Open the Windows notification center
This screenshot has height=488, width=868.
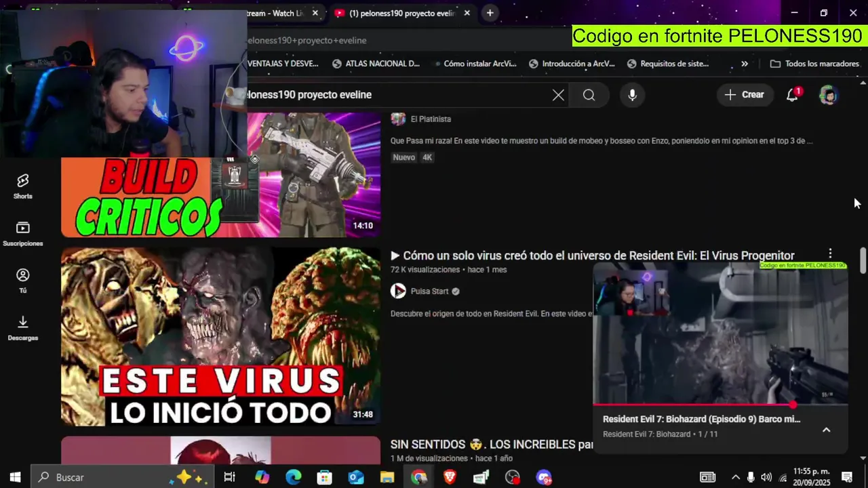(847, 477)
